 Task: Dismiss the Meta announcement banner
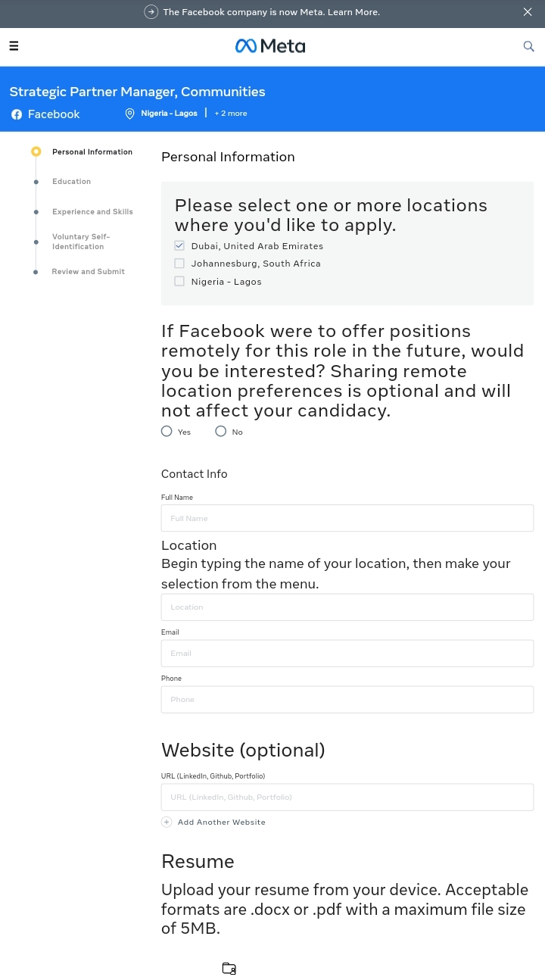coord(528,12)
